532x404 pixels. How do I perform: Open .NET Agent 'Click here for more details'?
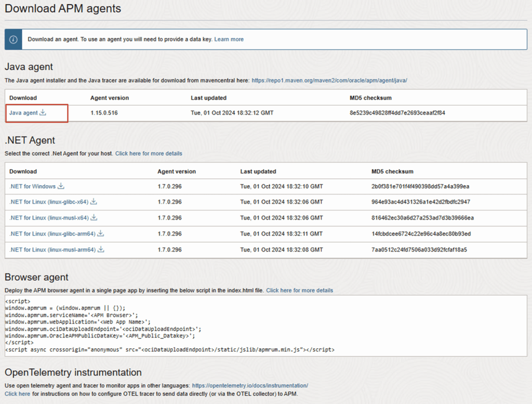pyautogui.click(x=149, y=153)
